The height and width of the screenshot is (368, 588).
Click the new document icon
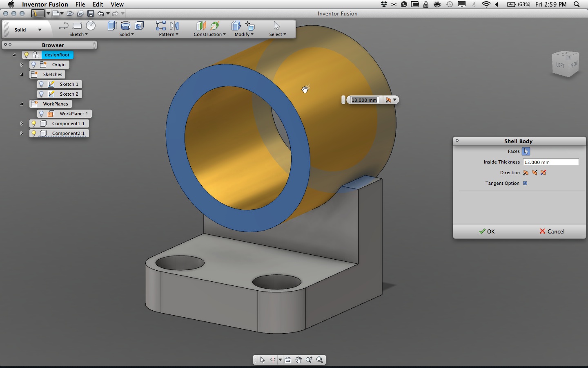(x=56, y=13)
